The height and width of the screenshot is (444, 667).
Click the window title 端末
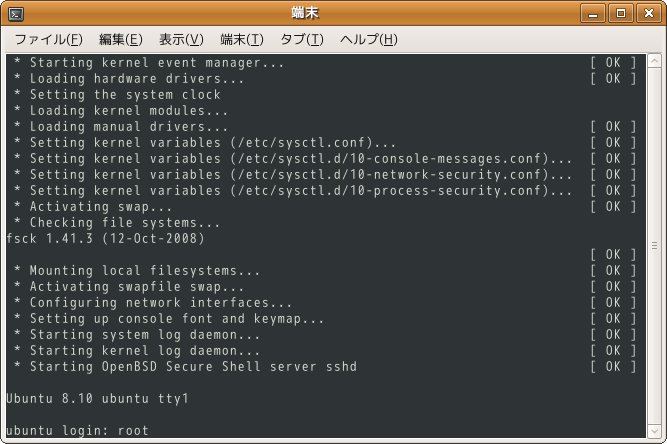pyautogui.click(x=305, y=13)
